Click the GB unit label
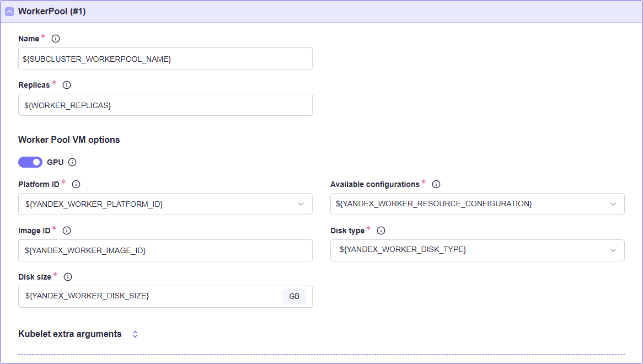This screenshot has height=364, width=643. tap(294, 296)
